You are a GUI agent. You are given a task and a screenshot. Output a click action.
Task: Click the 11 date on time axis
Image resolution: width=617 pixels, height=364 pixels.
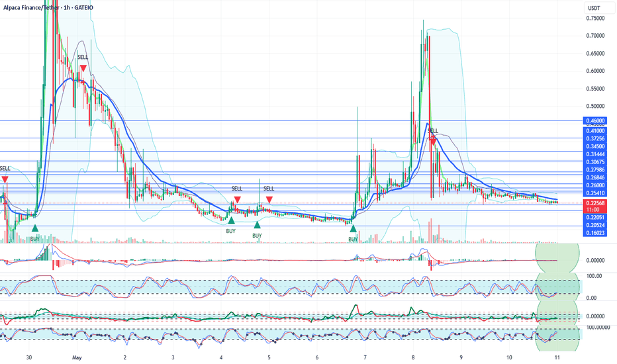tap(557, 357)
